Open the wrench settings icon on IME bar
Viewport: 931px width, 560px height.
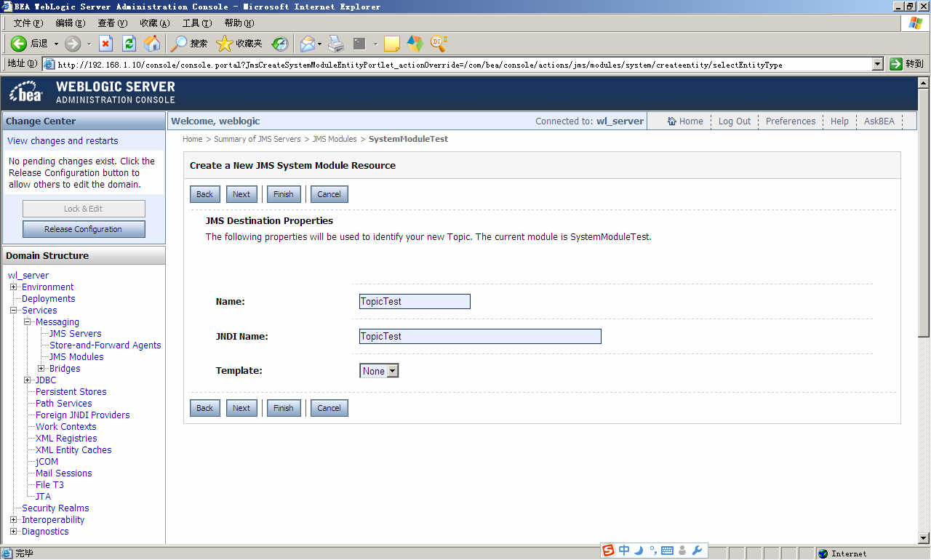point(696,551)
